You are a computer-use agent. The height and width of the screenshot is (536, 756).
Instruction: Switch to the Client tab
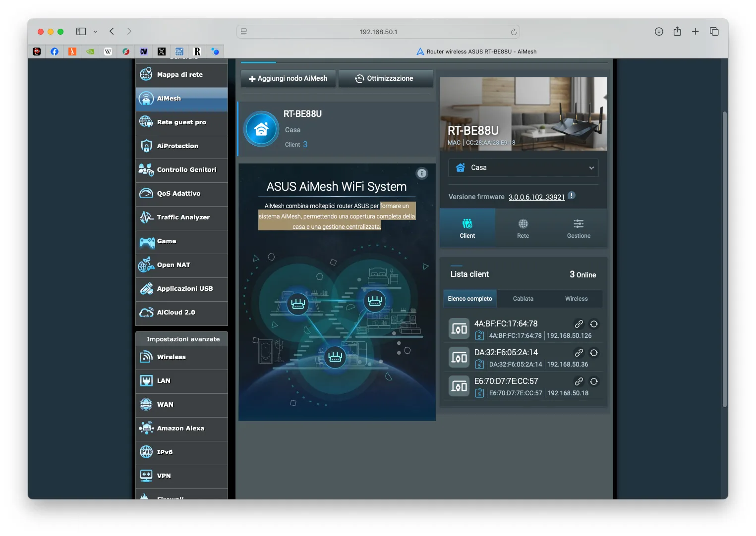point(467,228)
